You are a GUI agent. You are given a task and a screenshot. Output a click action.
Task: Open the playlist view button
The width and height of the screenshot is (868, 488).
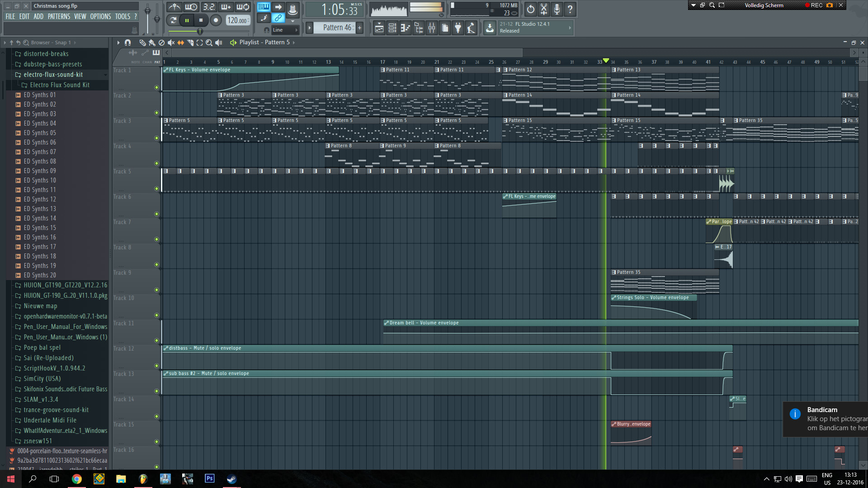click(x=379, y=28)
